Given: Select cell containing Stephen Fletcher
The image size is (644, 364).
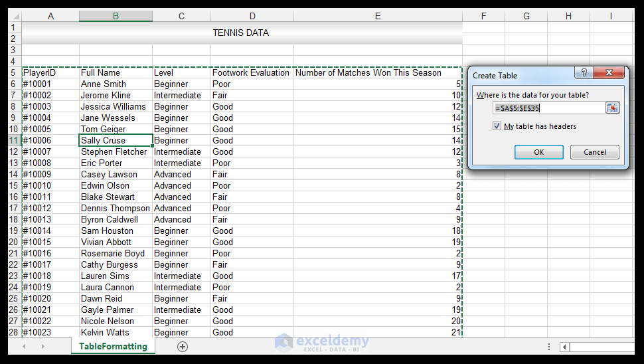Looking at the screenshot, I should tap(116, 151).
